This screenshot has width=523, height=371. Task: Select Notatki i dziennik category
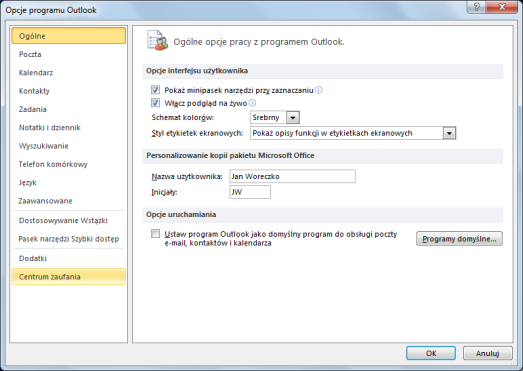click(x=68, y=127)
